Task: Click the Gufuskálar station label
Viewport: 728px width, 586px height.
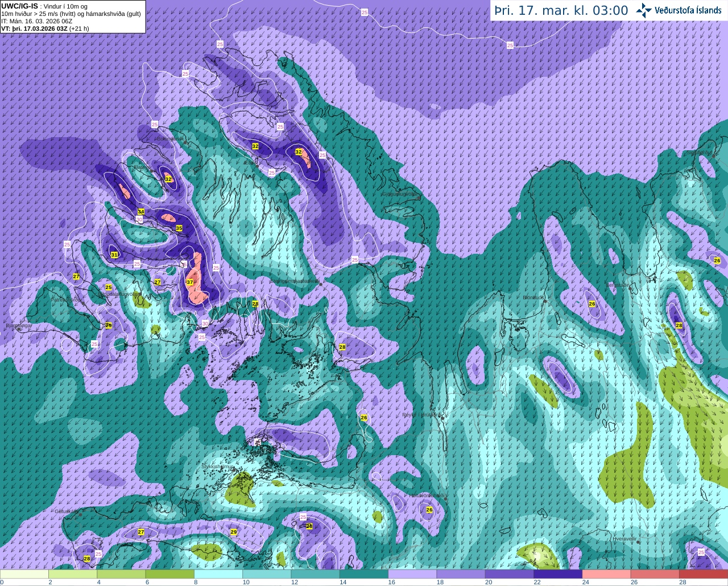Action: (66, 511)
